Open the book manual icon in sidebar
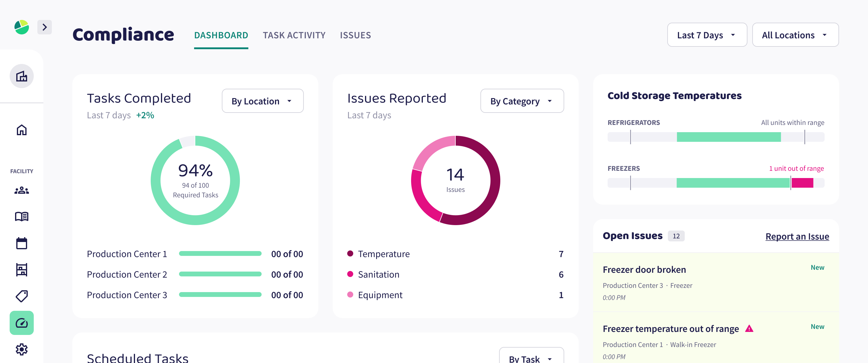Image resolution: width=868 pixels, height=363 pixels. (22, 216)
